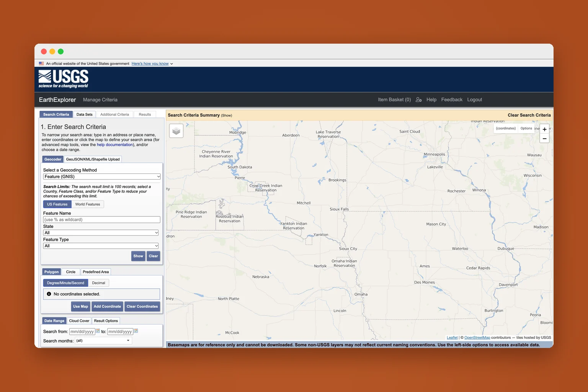
Task: Open calendar picker for the 'to' date
Action: (x=136, y=331)
